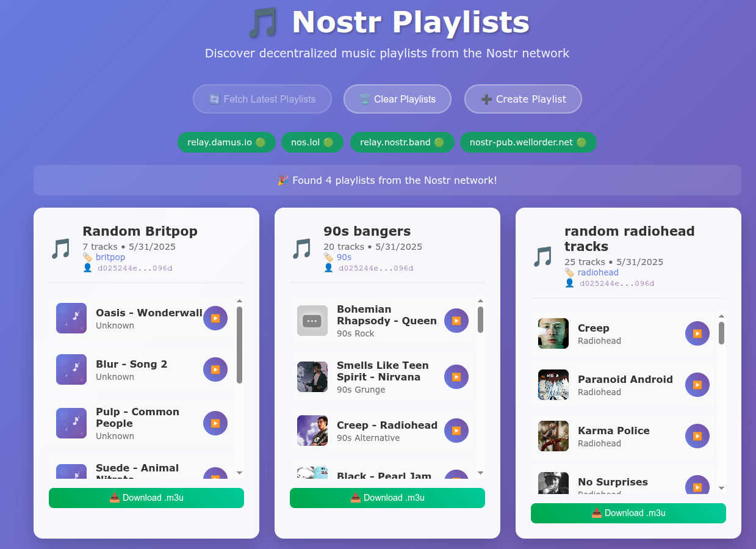Open the Create Playlist dialog

[x=523, y=99]
